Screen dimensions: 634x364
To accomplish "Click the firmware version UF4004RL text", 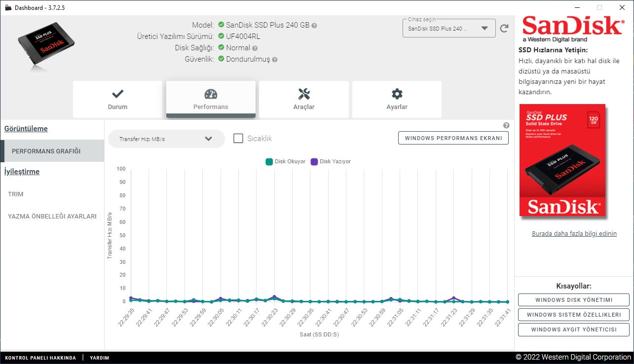I will click(243, 36).
